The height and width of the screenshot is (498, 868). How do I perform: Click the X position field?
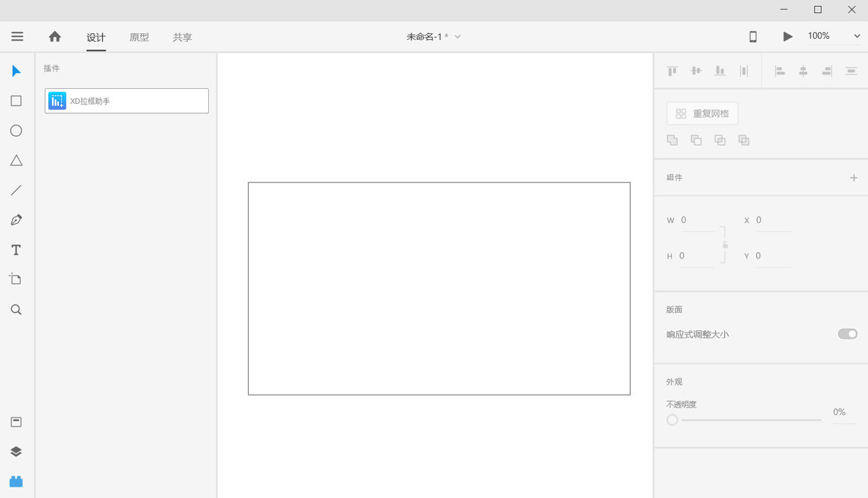(x=774, y=221)
